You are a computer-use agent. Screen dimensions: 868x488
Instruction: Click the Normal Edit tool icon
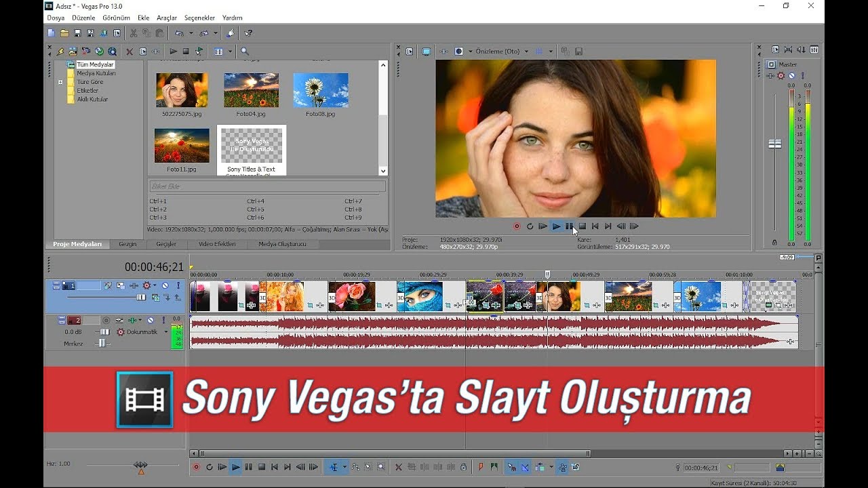[x=333, y=467]
